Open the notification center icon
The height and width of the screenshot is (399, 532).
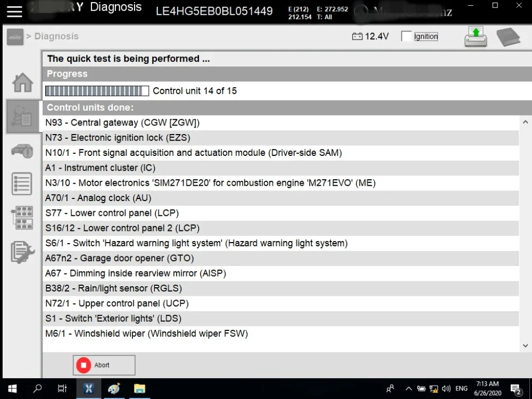tap(516, 389)
